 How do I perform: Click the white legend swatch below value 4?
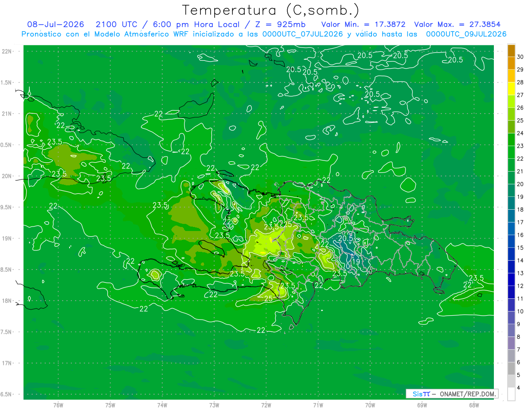point(511,394)
